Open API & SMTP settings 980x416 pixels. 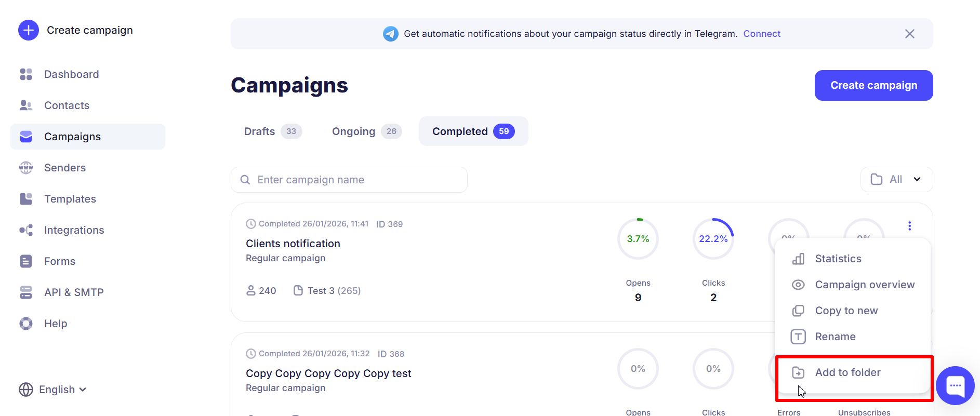point(74,292)
